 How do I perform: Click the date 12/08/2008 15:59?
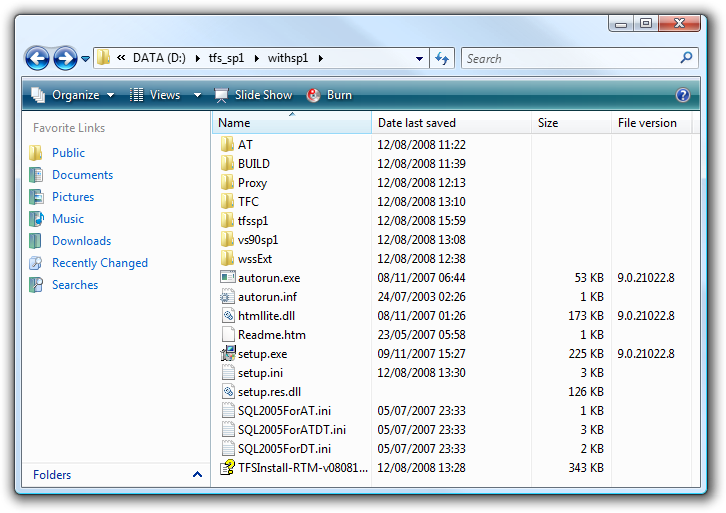pos(421,221)
